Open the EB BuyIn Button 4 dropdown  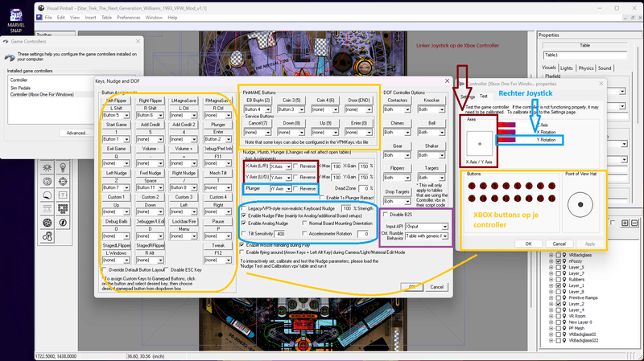[x=258, y=109]
